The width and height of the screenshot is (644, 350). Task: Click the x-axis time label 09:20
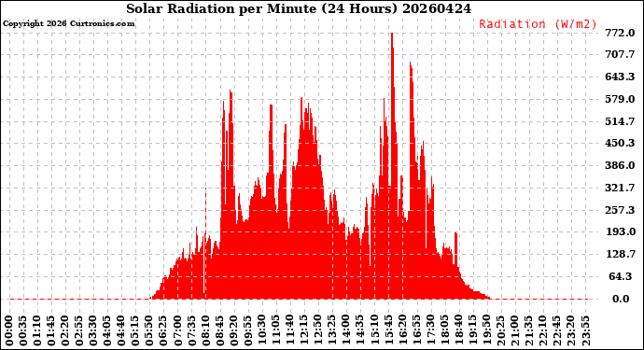(x=234, y=331)
